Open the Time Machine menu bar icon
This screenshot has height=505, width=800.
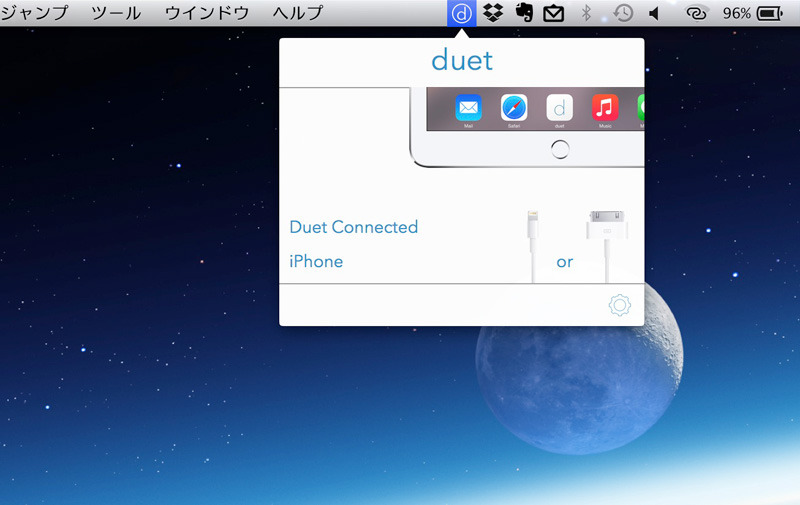[x=622, y=14]
